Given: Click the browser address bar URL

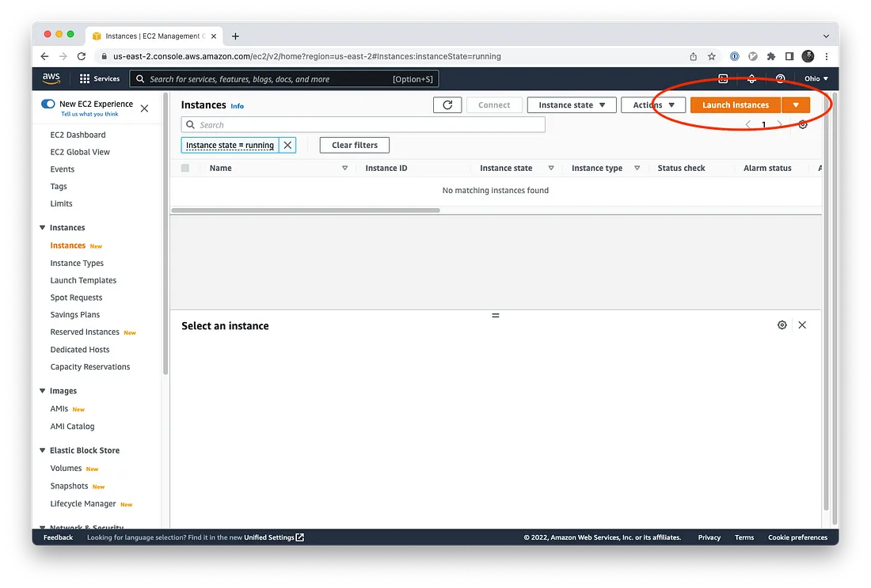Looking at the screenshot, I should pyautogui.click(x=307, y=56).
